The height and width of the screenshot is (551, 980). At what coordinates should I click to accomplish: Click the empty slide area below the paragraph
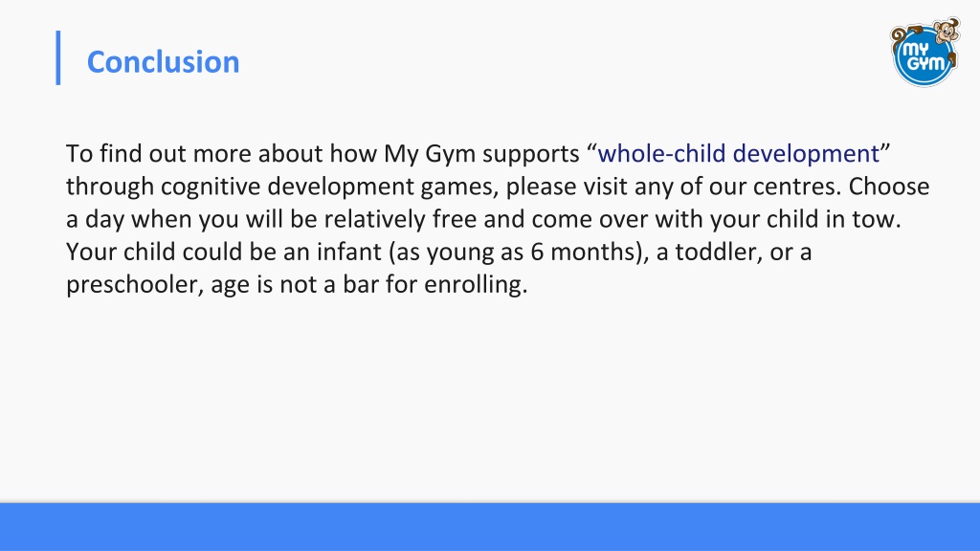coord(490,400)
